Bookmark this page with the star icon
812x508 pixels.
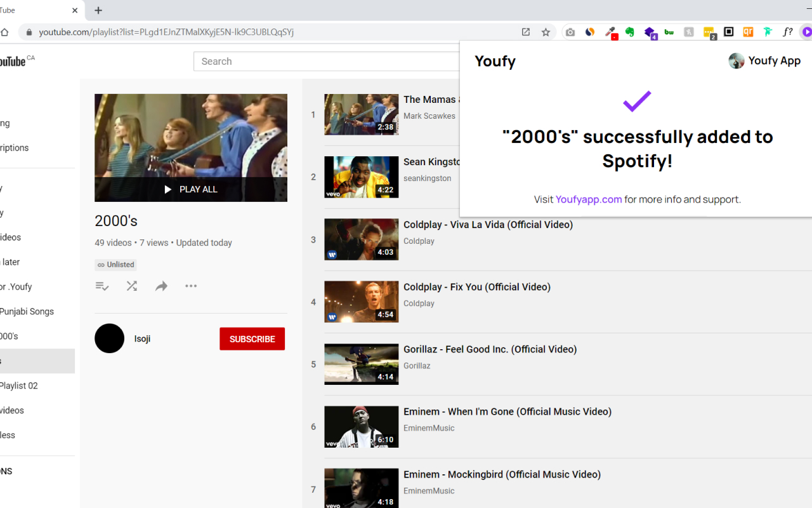click(546, 32)
